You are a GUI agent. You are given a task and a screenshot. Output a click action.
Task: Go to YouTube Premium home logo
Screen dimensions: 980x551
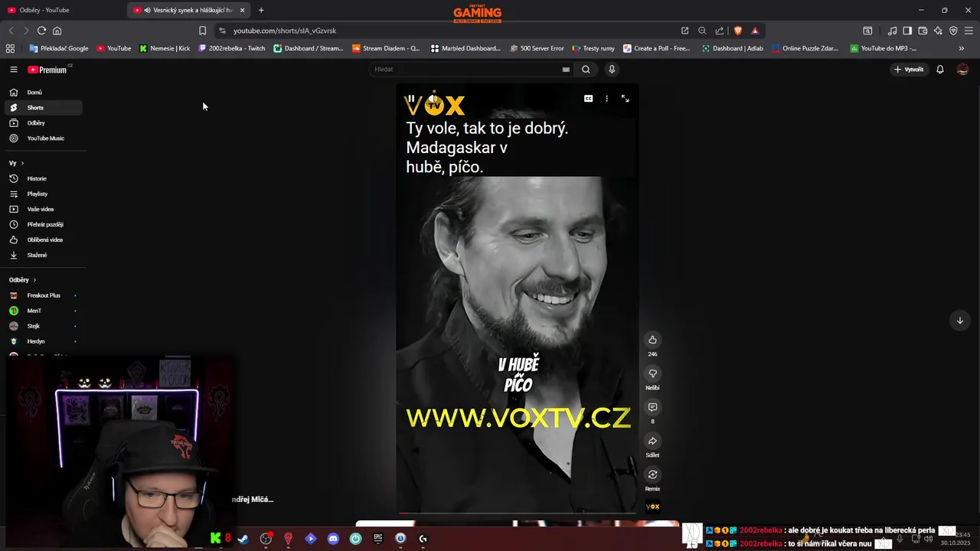47,70
